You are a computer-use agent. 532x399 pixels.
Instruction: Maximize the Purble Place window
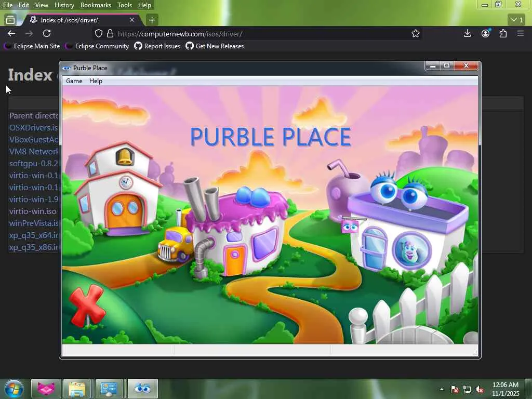[447, 66]
